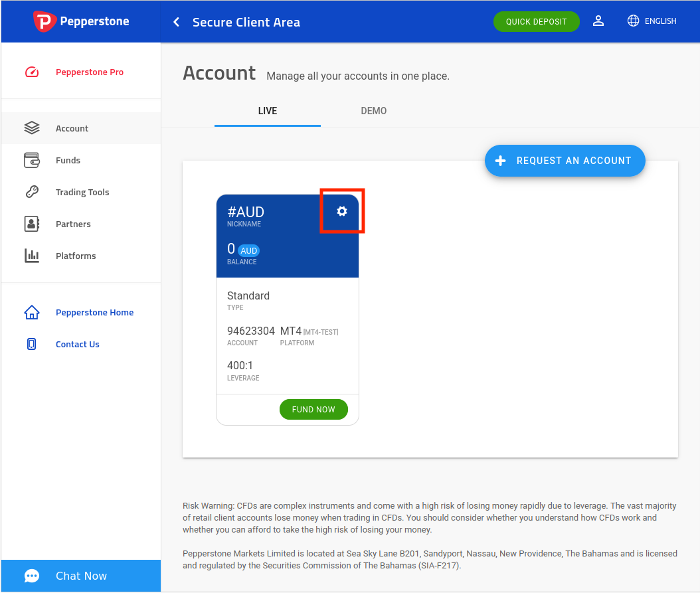
Task: Click the MT4-TEST server tag
Action: [x=321, y=332]
